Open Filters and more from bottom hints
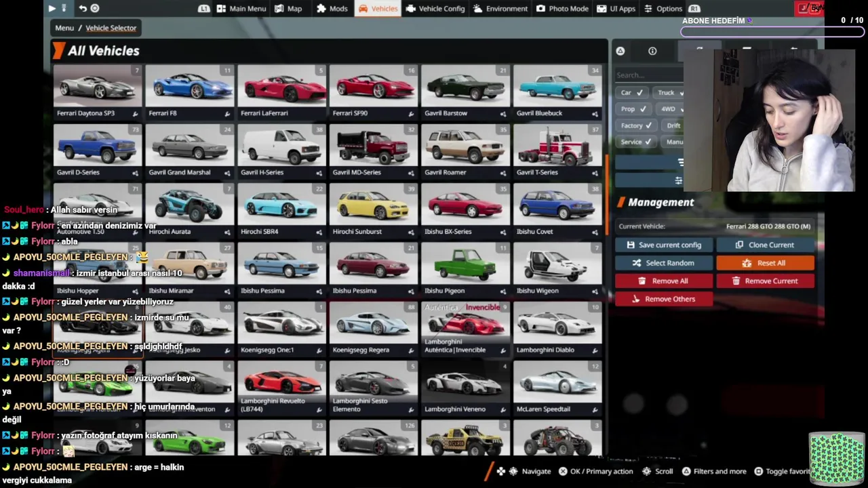The width and height of the screenshot is (868, 488). 713,471
